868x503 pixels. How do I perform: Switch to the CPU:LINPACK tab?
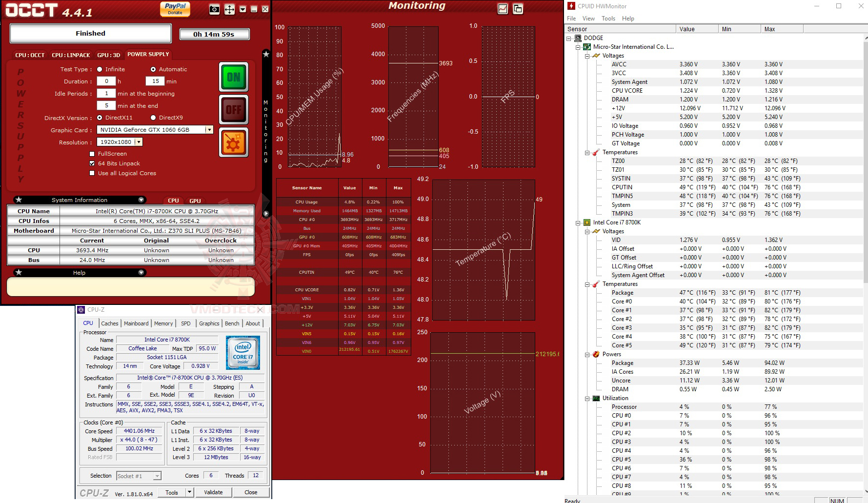coord(71,55)
